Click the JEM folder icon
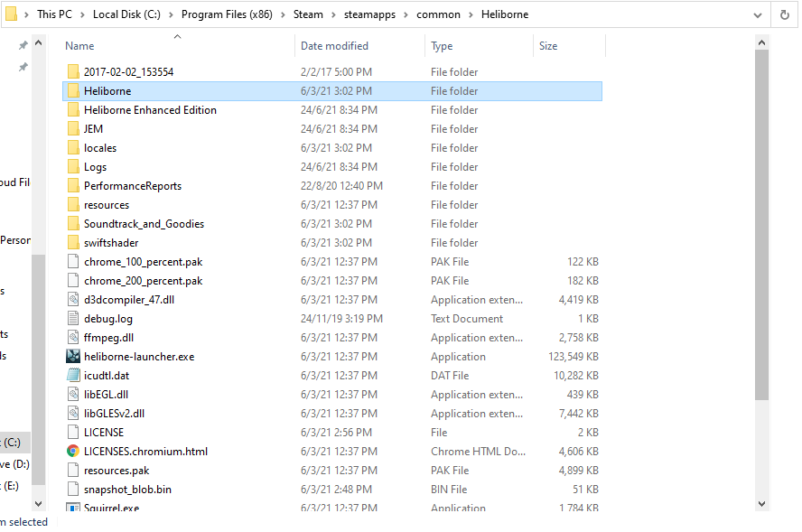 73,129
